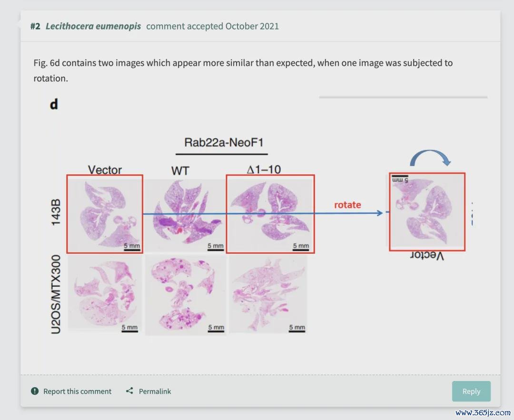Click the Reply button
Image resolution: width=514 pixels, height=420 pixels.
coord(471,391)
